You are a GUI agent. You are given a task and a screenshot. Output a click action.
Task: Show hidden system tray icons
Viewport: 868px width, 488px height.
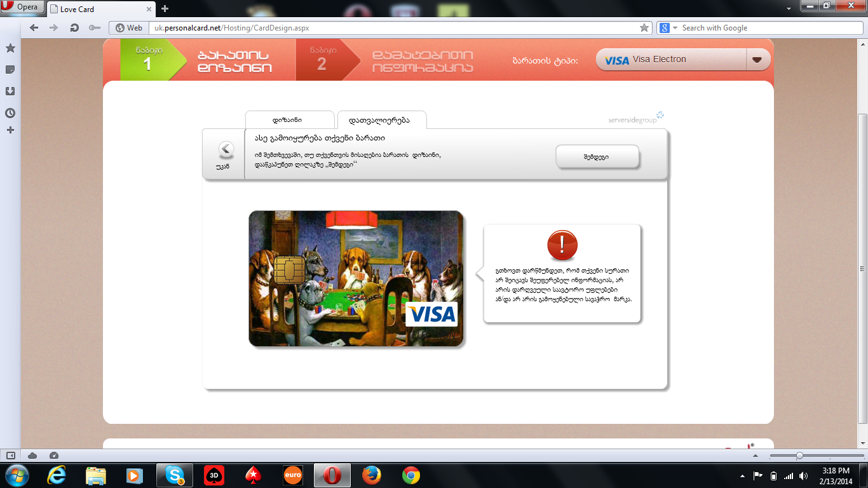click(743, 476)
